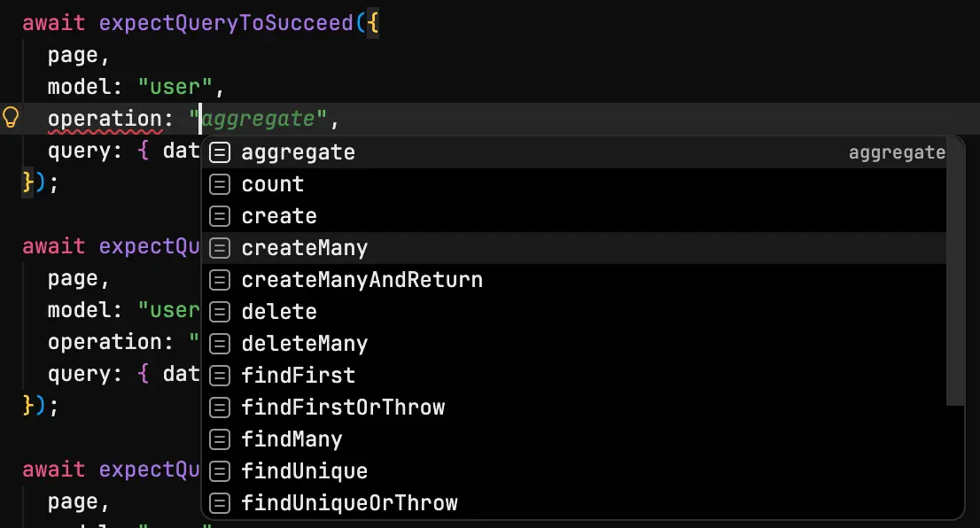Screen dimensions: 980x528
Task: Select the findMany completion entry
Action: click(292, 439)
